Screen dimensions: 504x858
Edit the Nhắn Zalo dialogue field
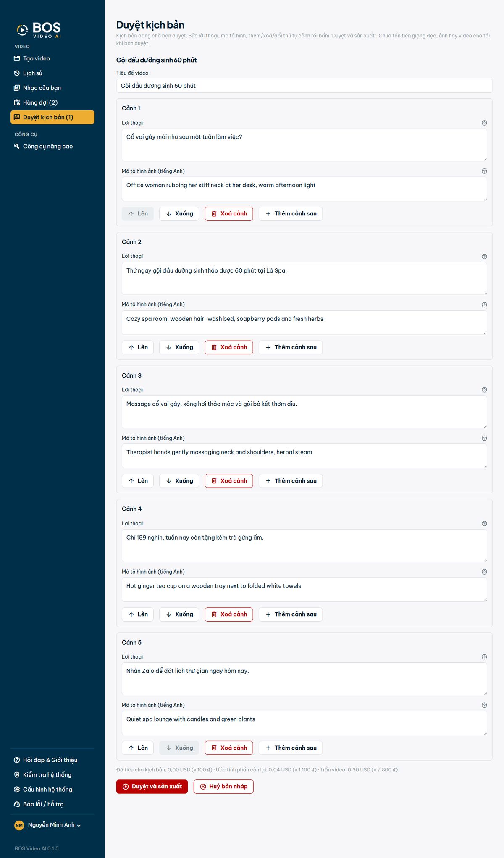[304, 679]
